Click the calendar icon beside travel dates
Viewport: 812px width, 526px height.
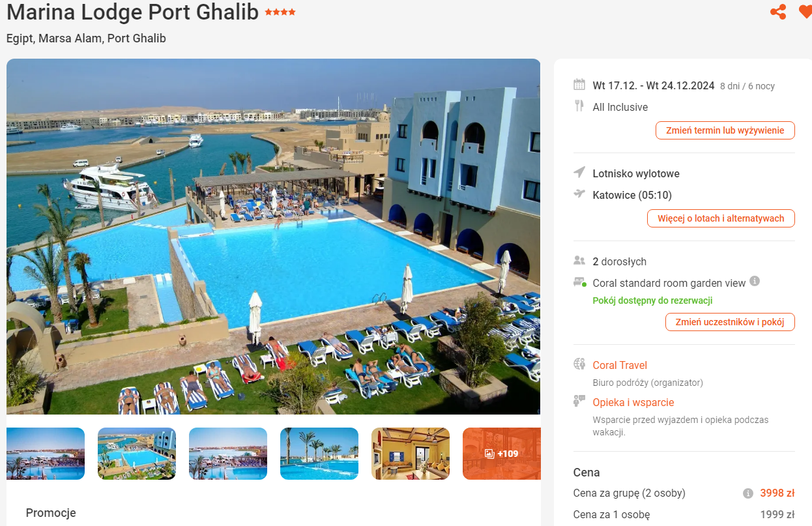coord(579,85)
